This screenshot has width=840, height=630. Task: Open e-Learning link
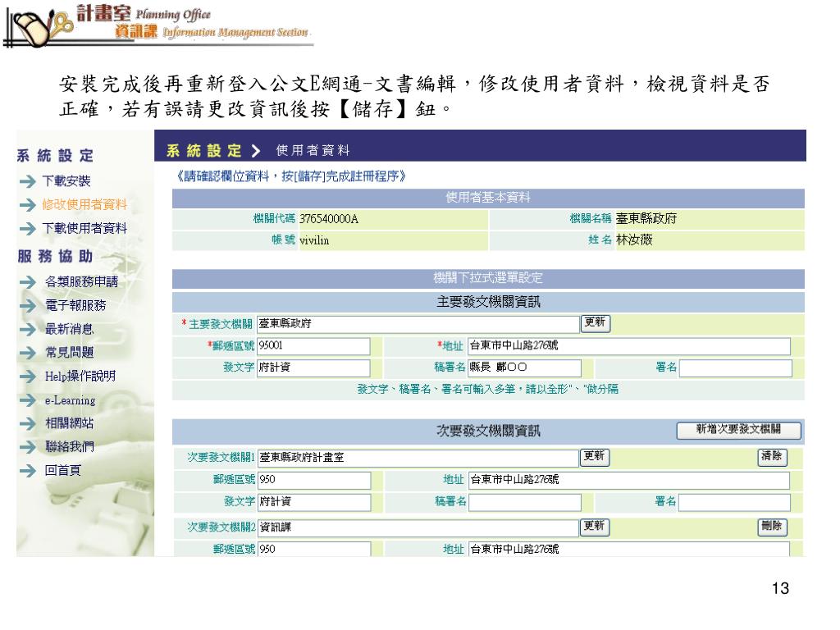point(71,400)
